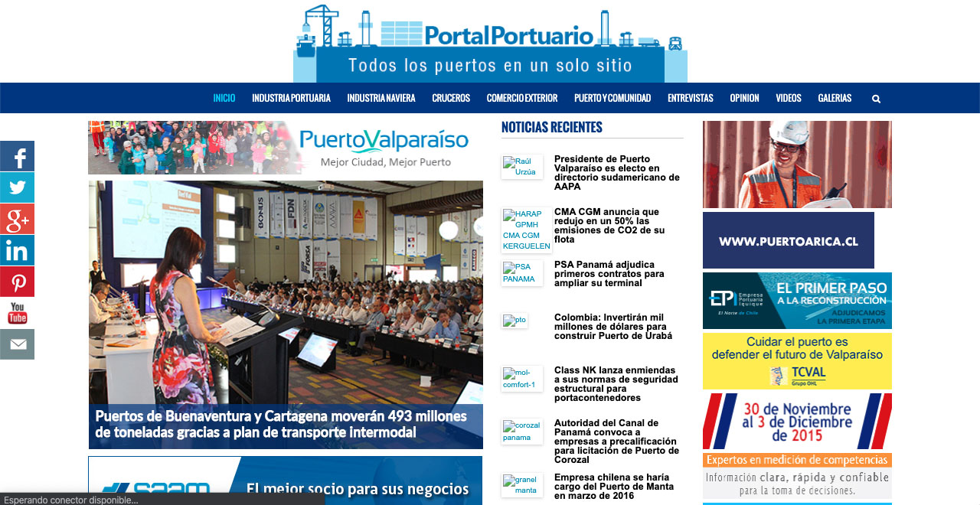Open the www.puertoarica.cl advertisement
The height and width of the screenshot is (505, 980).
click(788, 240)
